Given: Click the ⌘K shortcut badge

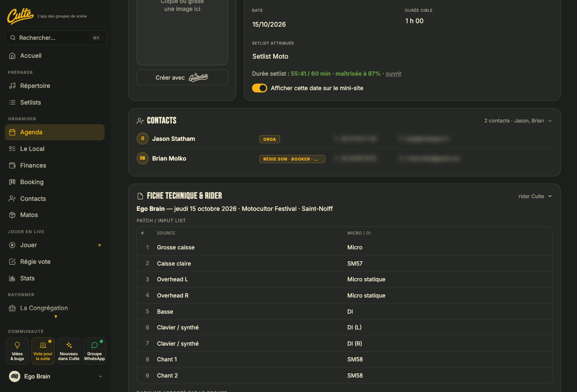Looking at the screenshot, I should click(x=96, y=38).
